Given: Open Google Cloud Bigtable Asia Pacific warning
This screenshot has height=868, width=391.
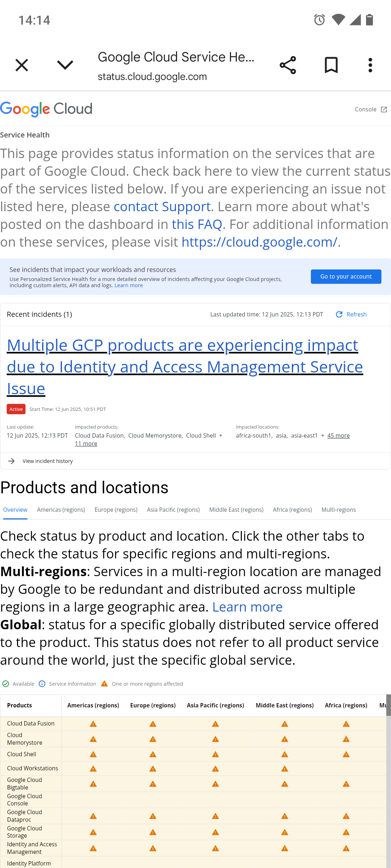Looking at the screenshot, I should pos(215,784).
